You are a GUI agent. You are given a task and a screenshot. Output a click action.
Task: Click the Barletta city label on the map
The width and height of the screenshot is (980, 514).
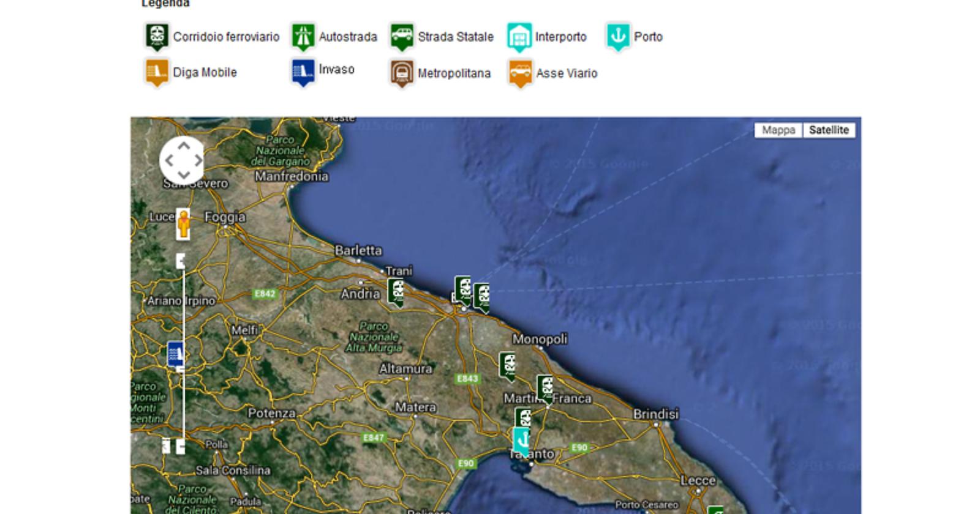[x=358, y=250]
